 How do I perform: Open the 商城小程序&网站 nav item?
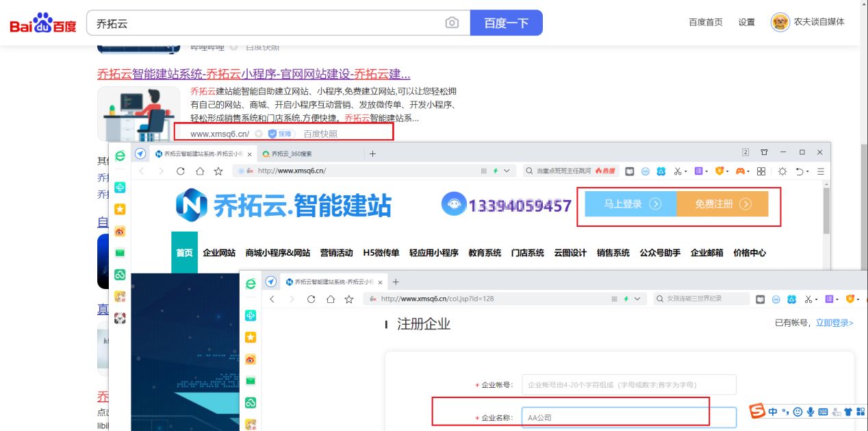point(277,253)
